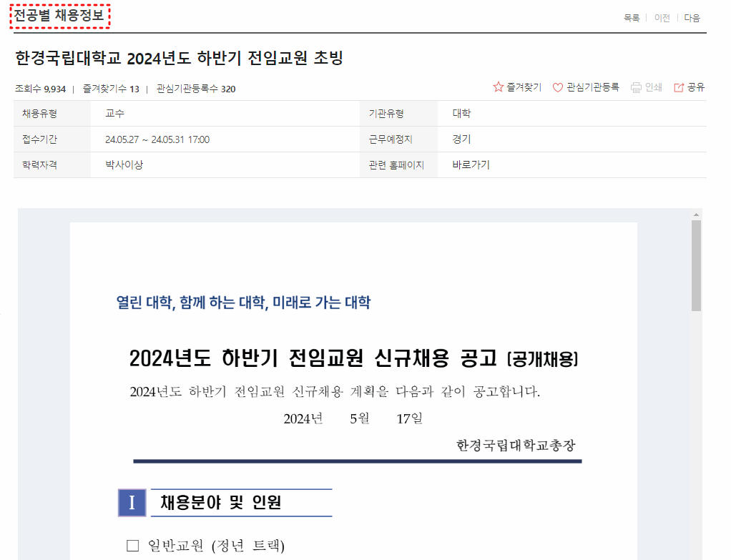Click the printer icon next to 인쇄
The width and height of the screenshot is (731, 560).
(x=636, y=88)
